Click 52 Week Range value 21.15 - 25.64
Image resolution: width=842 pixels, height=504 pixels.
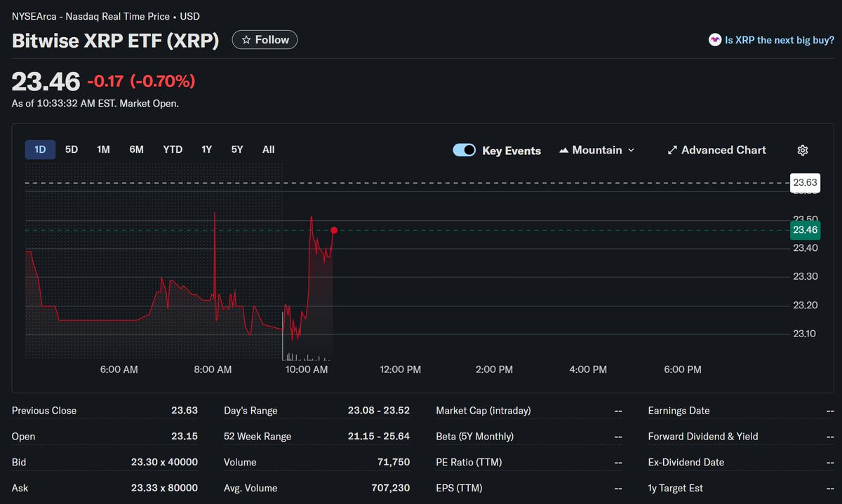pos(379,437)
